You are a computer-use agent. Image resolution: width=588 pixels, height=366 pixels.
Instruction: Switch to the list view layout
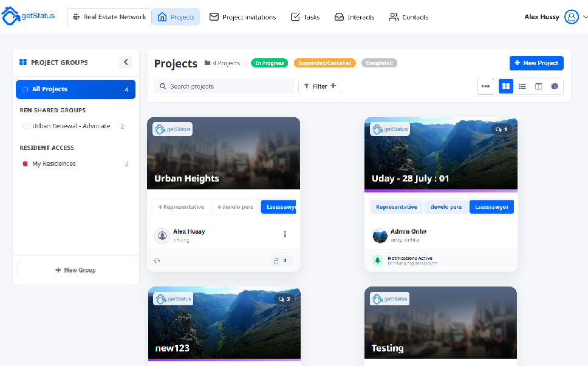[x=522, y=87]
